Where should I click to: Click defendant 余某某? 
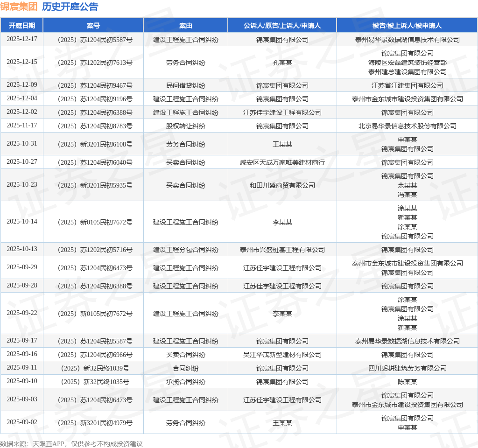(407, 185)
